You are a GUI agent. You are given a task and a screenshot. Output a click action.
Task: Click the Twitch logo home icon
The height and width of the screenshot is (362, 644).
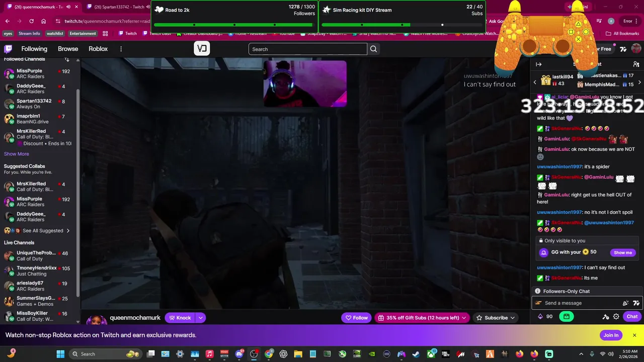tap(8, 49)
